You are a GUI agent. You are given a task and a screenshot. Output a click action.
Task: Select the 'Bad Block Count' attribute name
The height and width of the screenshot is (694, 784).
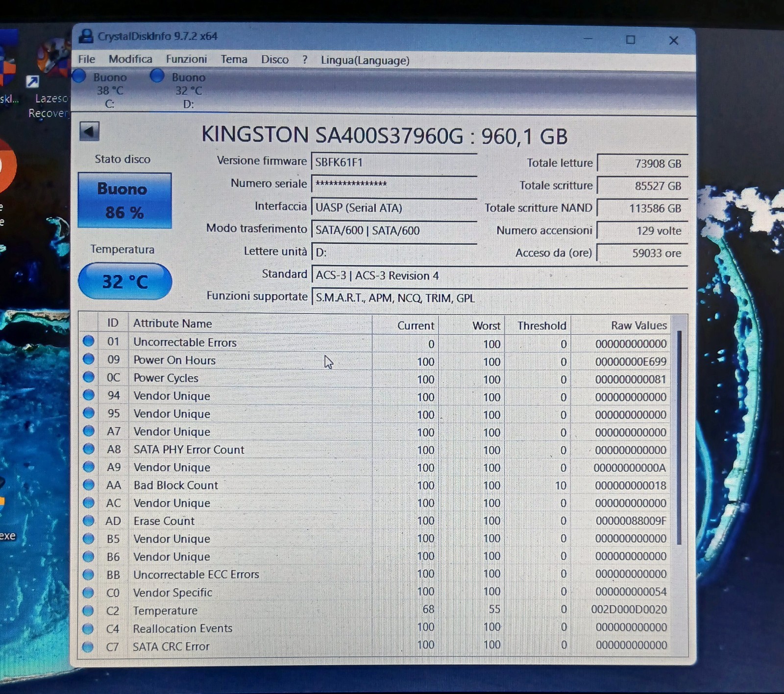pyautogui.click(x=176, y=485)
